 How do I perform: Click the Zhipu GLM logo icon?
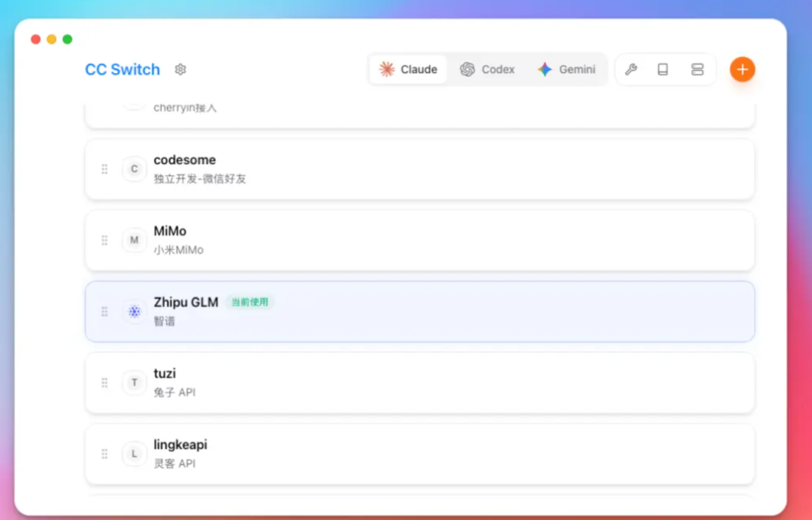[x=134, y=311]
